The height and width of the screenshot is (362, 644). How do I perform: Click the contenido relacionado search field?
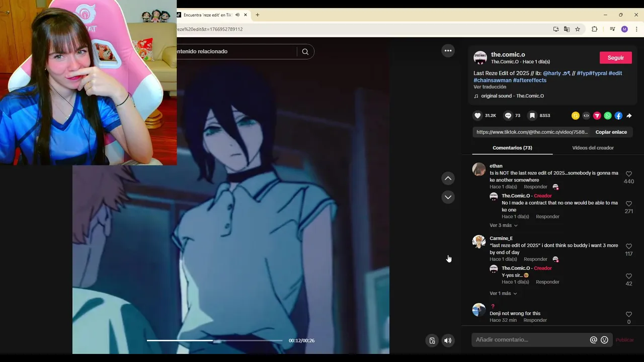(x=236, y=51)
